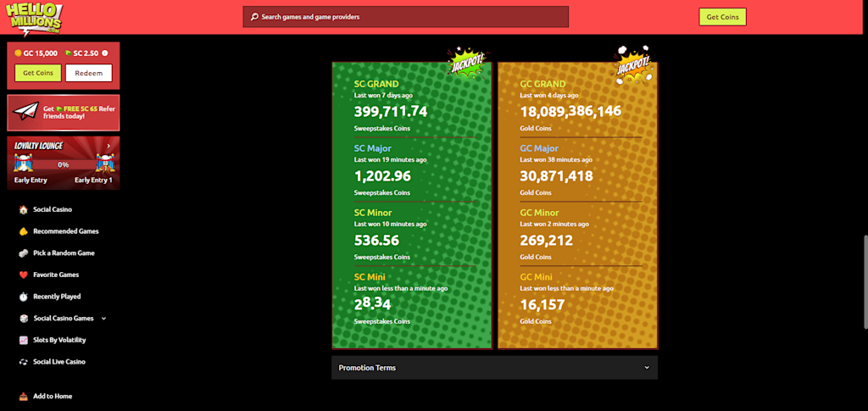Click the GC Minor amount 269,212

[x=547, y=240]
